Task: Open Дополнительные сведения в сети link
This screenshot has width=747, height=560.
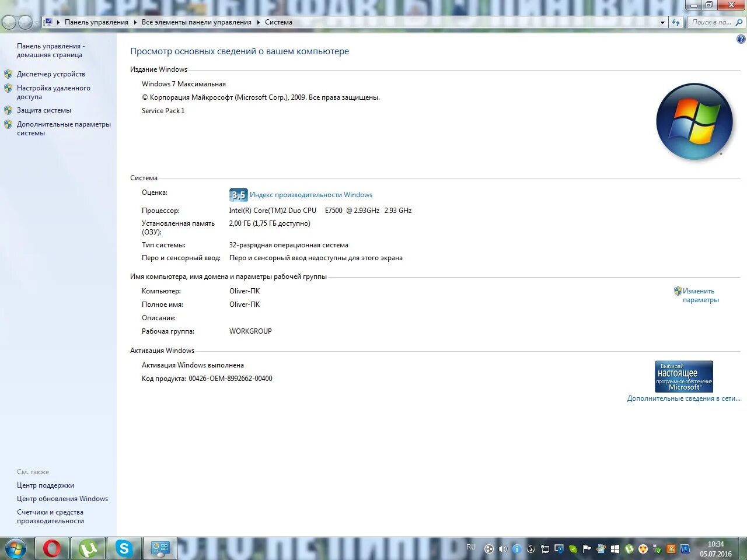Action: [684, 398]
